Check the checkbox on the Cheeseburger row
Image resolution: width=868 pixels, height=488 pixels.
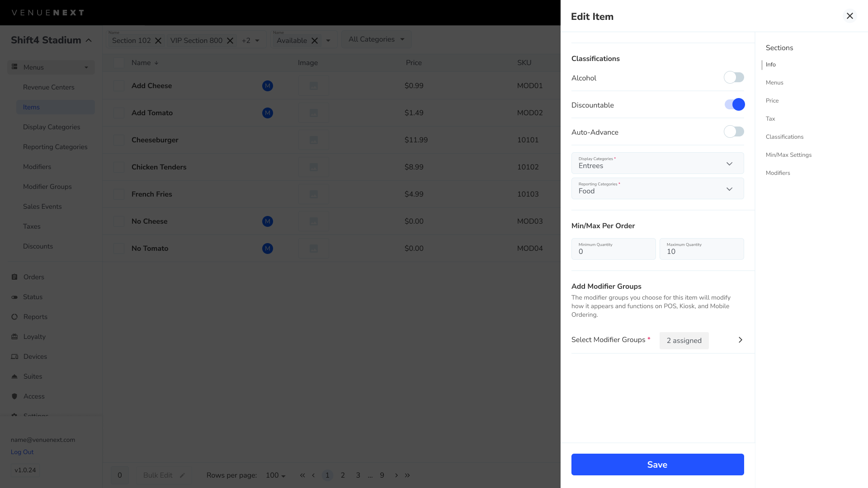pyautogui.click(x=118, y=140)
